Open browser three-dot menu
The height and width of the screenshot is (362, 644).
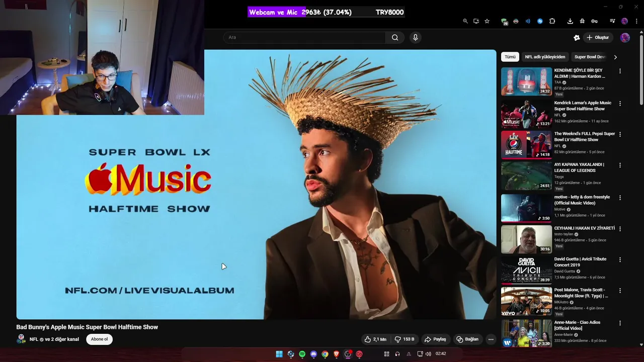click(636, 21)
